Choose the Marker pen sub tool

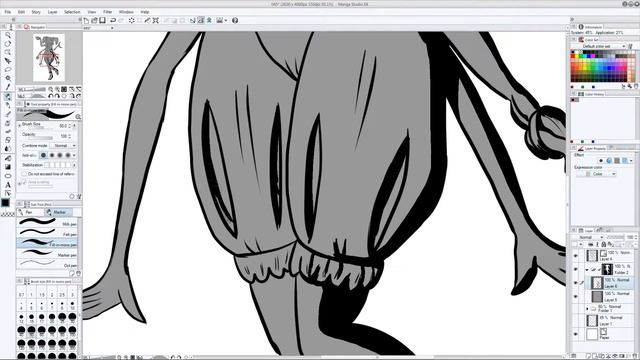47,253
